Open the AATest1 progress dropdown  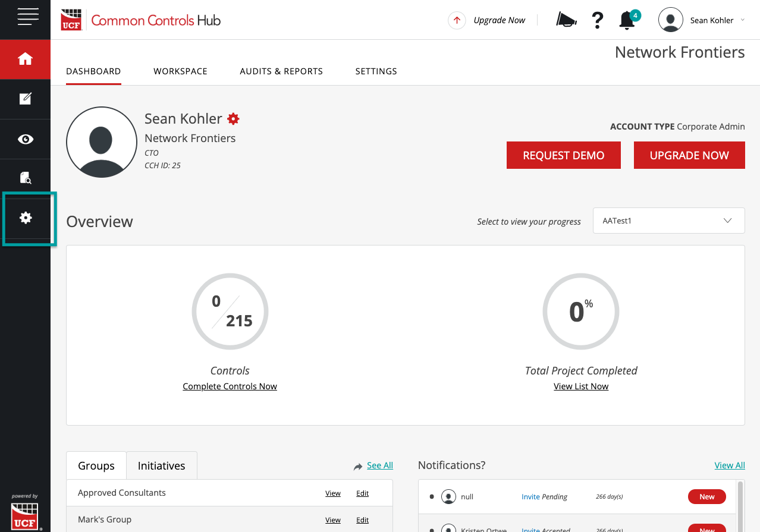pyautogui.click(x=668, y=221)
